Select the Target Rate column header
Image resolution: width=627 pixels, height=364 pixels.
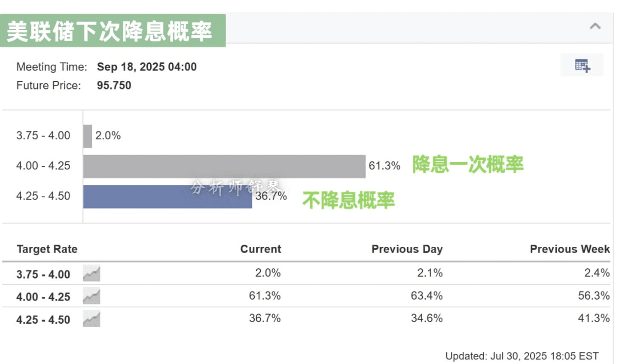47,249
